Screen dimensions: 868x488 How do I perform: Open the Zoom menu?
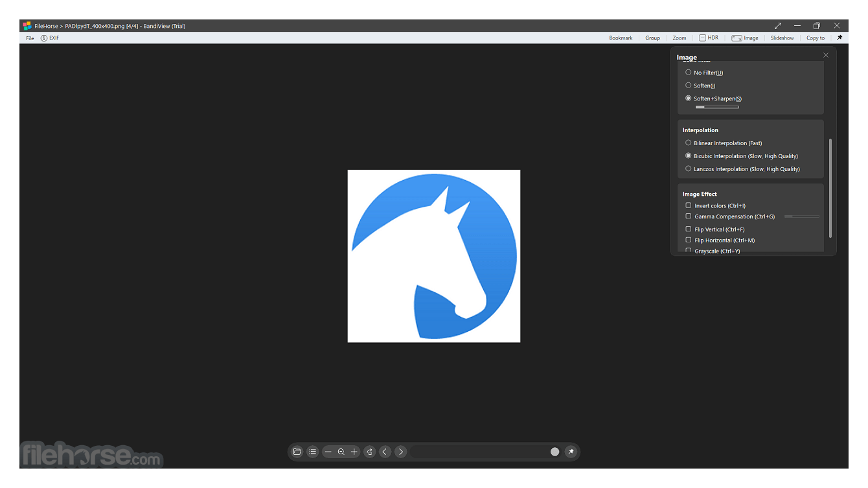(x=679, y=38)
